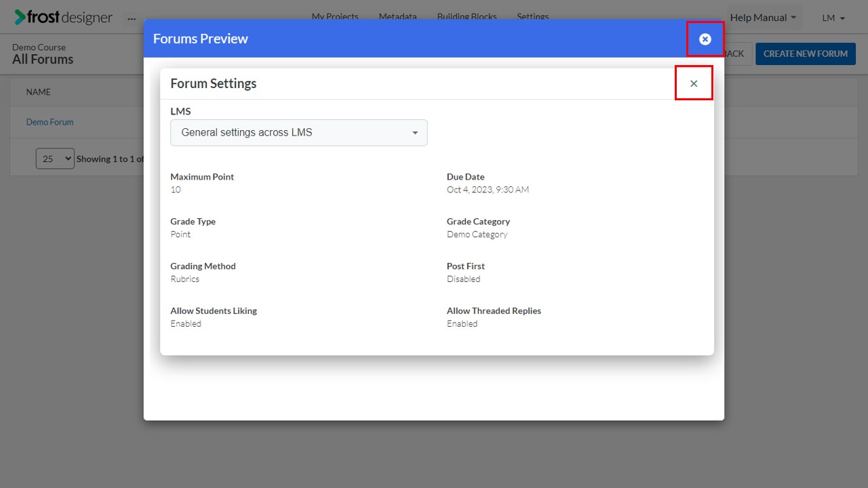
Task: Click the Demo Category value
Action: (477, 235)
